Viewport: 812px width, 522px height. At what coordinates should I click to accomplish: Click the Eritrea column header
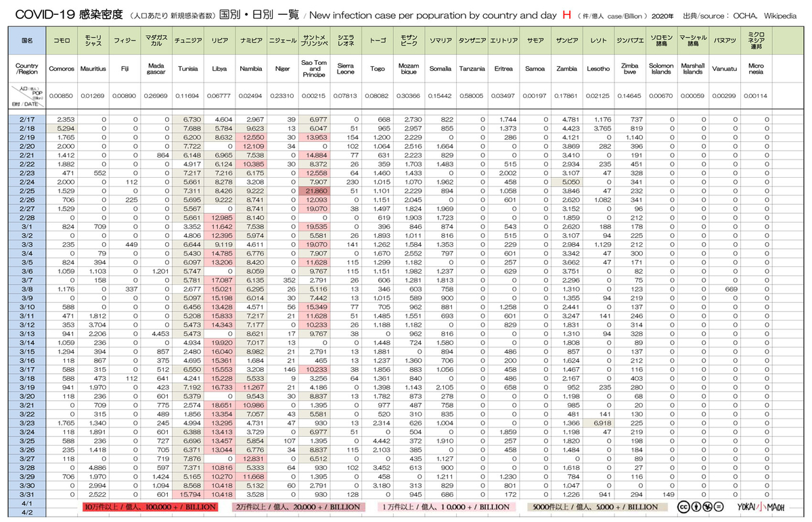(x=503, y=69)
